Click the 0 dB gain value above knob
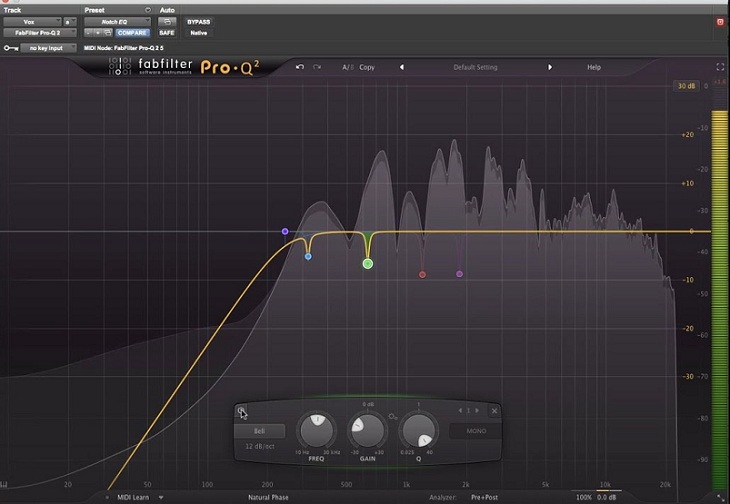The image size is (730, 504). [368, 404]
